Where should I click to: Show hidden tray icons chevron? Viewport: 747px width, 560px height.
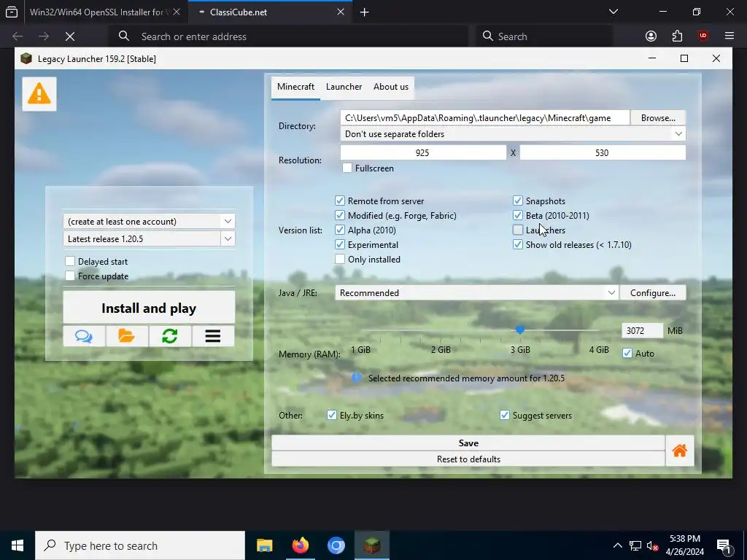[617, 545]
